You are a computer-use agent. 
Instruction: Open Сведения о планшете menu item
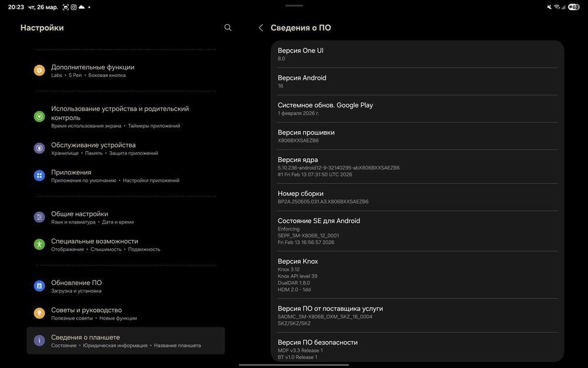(126, 341)
